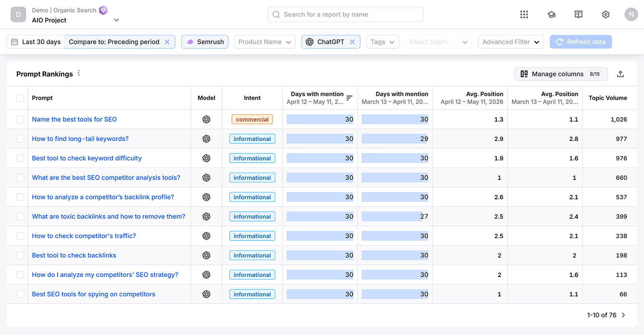This screenshot has height=335, width=644.
Task: Check the toxic backlinks row
Action: click(20, 216)
